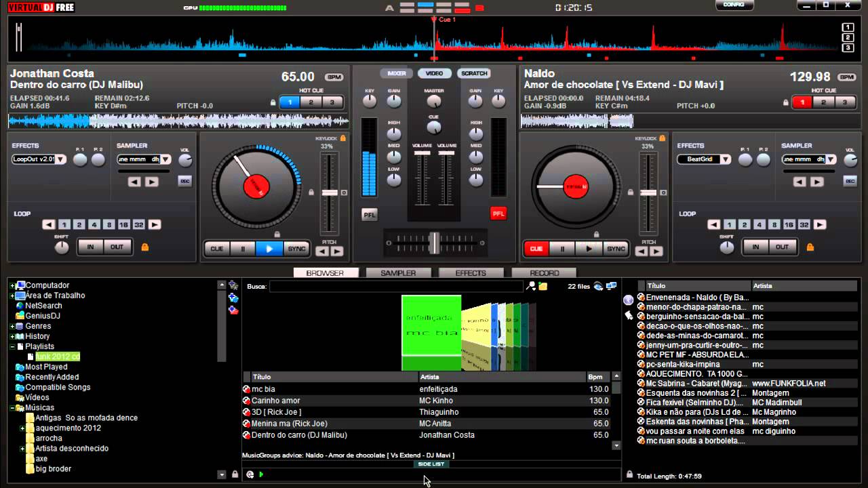Toggle the right deck hot cue lock

pyautogui.click(x=786, y=103)
